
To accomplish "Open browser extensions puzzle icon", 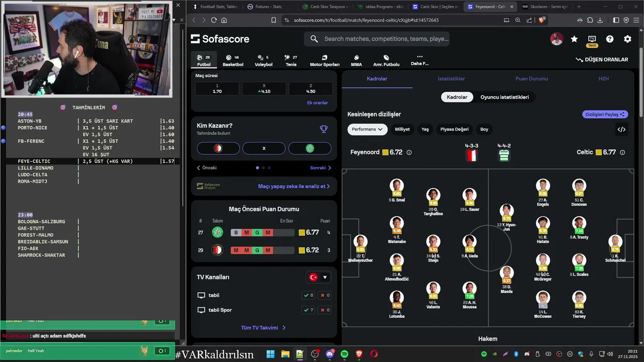I will click(x=590, y=20).
